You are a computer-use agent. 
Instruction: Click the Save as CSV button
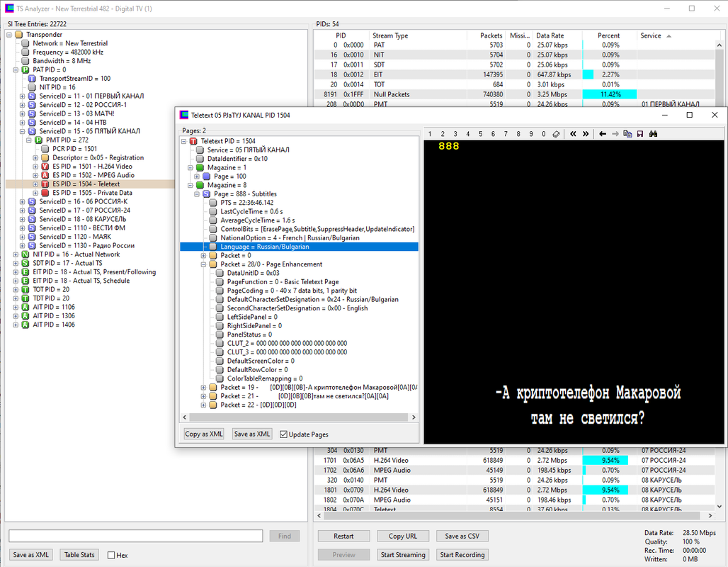(x=462, y=536)
